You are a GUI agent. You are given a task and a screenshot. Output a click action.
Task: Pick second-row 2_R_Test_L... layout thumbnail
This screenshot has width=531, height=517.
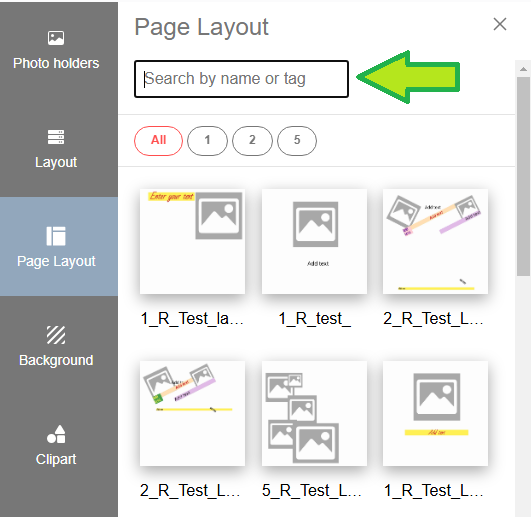192,413
